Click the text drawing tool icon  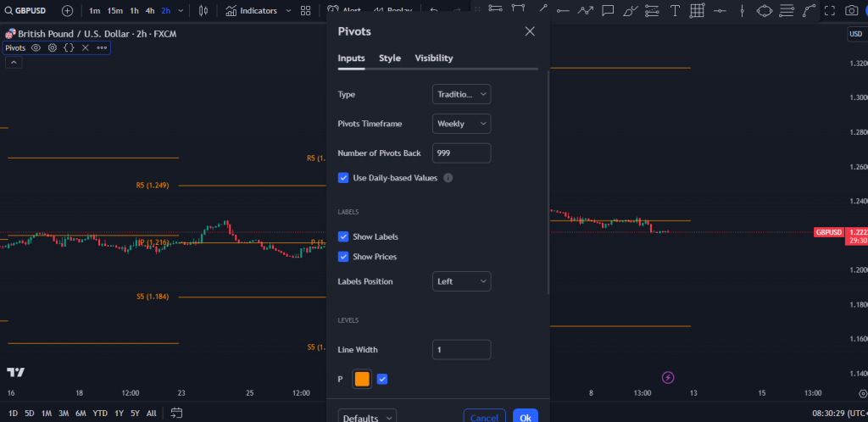(675, 11)
